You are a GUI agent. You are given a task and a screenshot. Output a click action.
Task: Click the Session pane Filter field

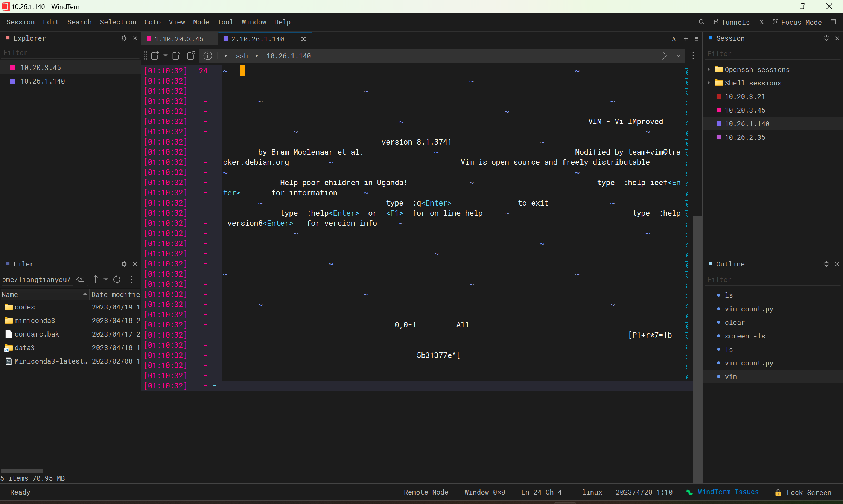point(773,53)
